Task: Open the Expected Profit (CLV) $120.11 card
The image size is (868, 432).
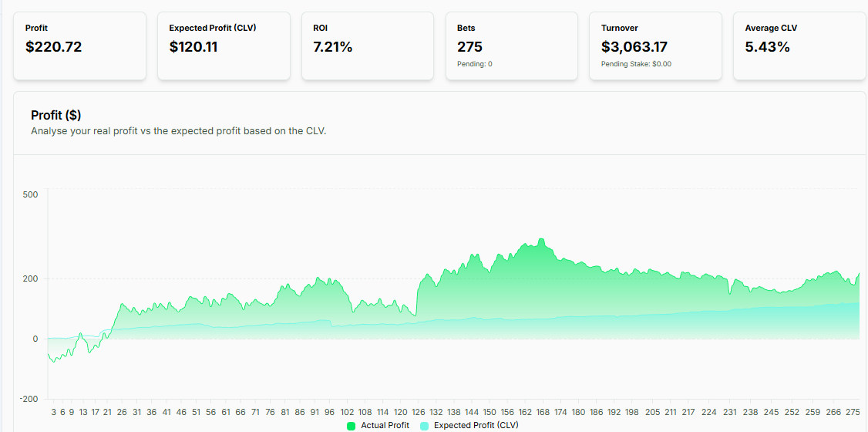Action: [224, 46]
